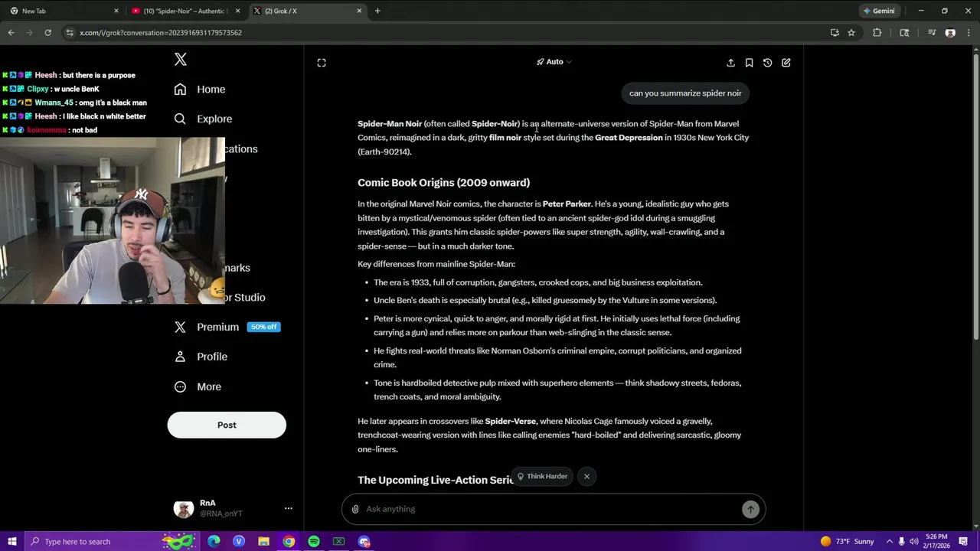Screen dimensions: 980x551
Task: Open the Windows Start menu
Action: [x=11, y=541]
